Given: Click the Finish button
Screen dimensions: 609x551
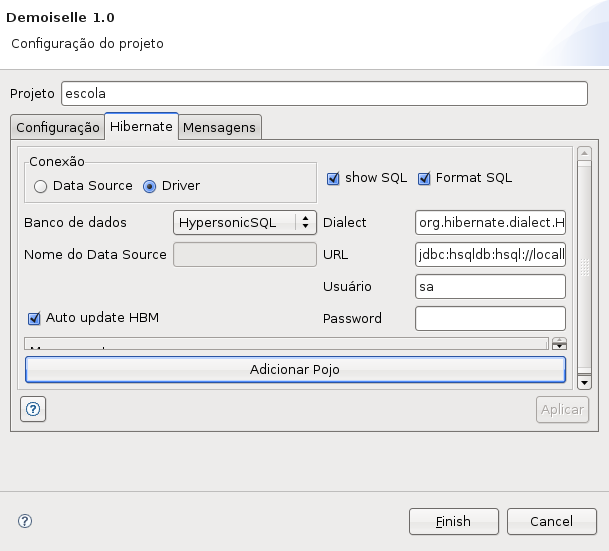Looking at the screenshot, I should tap(453, 521).
